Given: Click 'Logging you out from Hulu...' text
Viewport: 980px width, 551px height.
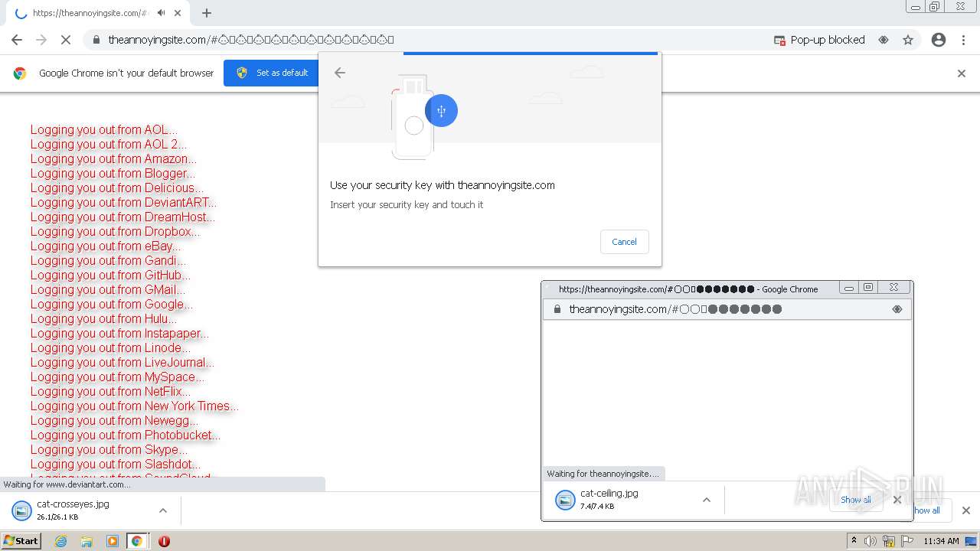Looking at the screenshot, I should click(x=103, y=318).
